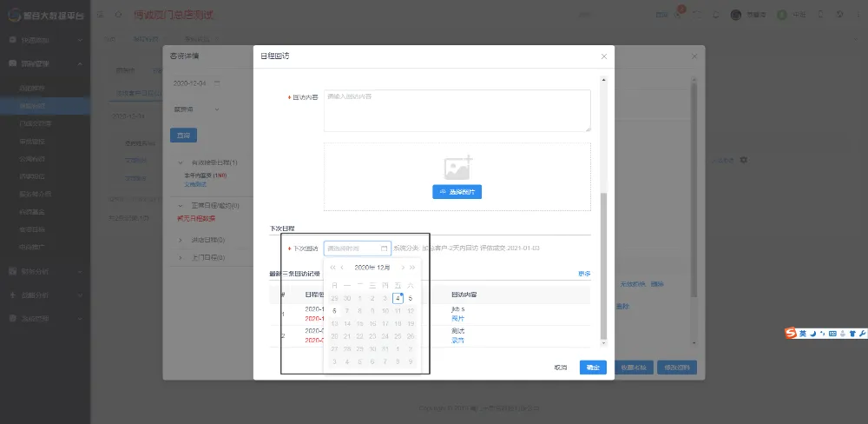Click the Sogou input method icon
The height and width of the screenshot is (424, 868).
coord(791,334)
